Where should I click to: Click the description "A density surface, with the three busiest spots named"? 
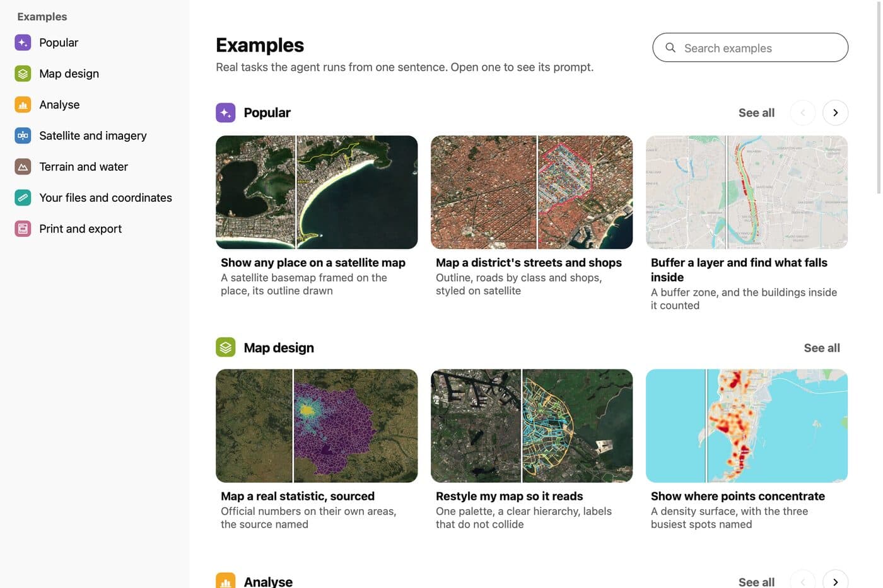729,517
